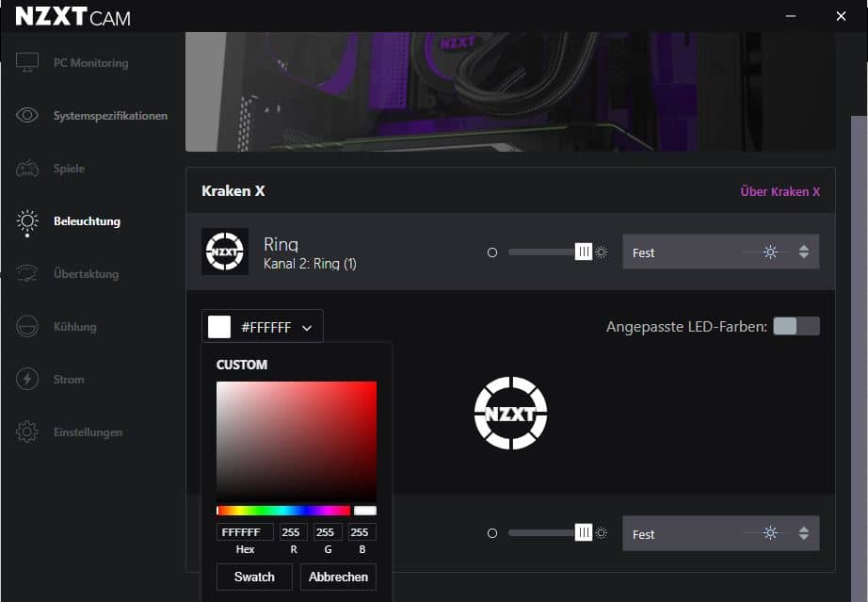Click the Übertaktung gauge icon
Image resolution: width=868 pixels, height=602 pixels.
coord(27,274)
